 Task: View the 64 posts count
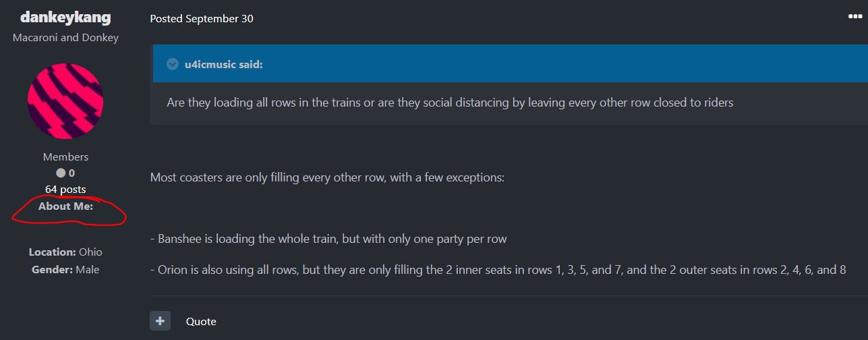[x=65, y=190]
